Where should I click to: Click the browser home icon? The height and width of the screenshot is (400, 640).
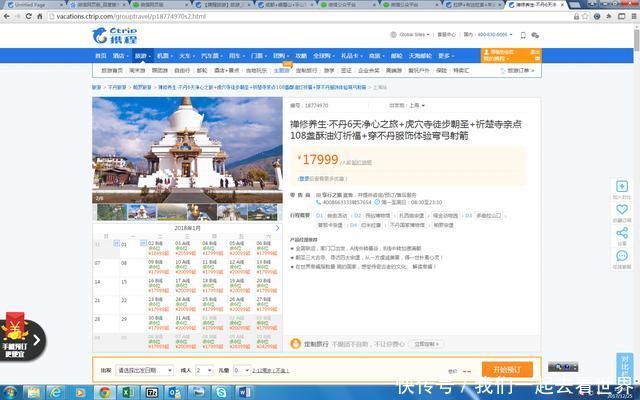coord(40,16)
